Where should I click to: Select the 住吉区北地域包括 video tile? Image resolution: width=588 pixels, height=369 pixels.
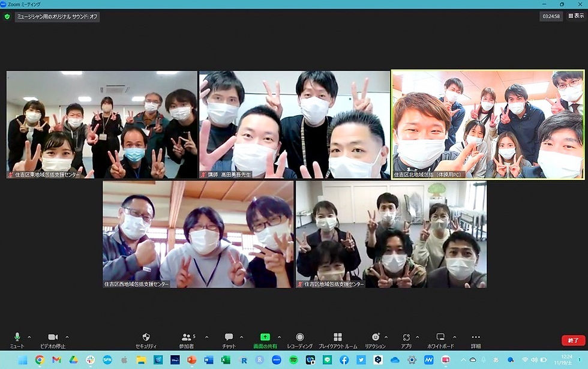pyautogui.click(x=487, y=125)
